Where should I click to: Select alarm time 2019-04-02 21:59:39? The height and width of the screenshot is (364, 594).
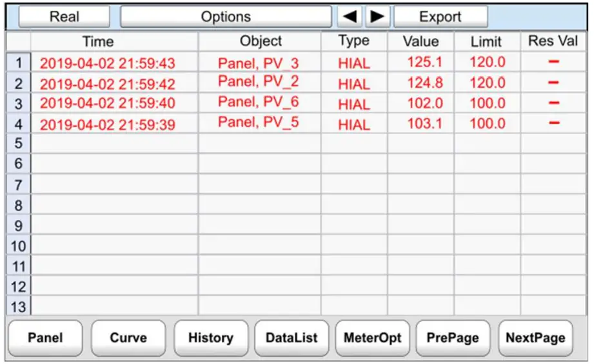coord(108,124)
